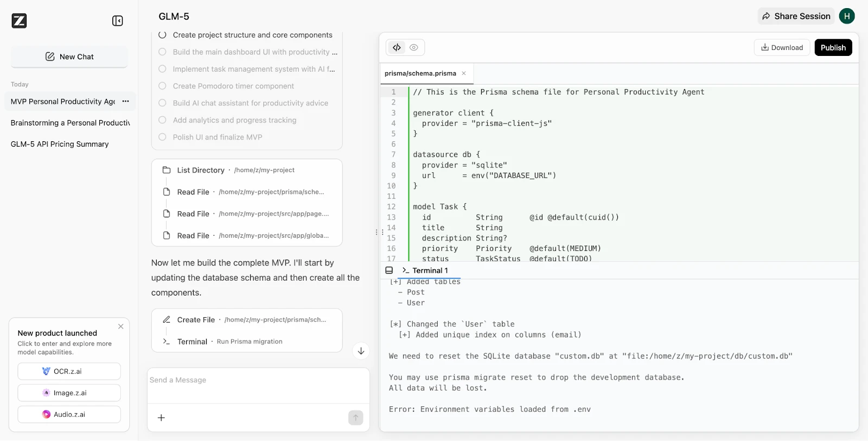Jump to latest message arrow button
The height and width of the screenshot is (441, 868).
[361, 351]
